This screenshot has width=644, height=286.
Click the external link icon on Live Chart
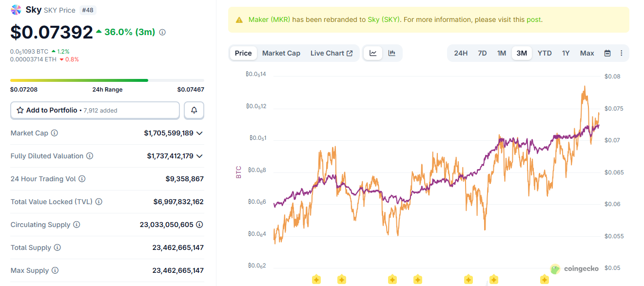(x=350, y=53)
